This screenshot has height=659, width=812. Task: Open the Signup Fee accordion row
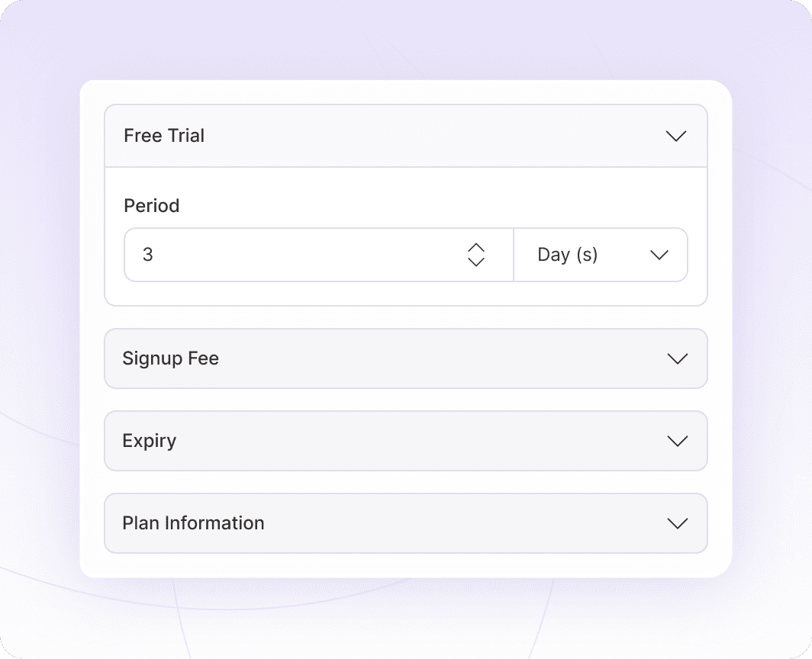coord(404,358)
